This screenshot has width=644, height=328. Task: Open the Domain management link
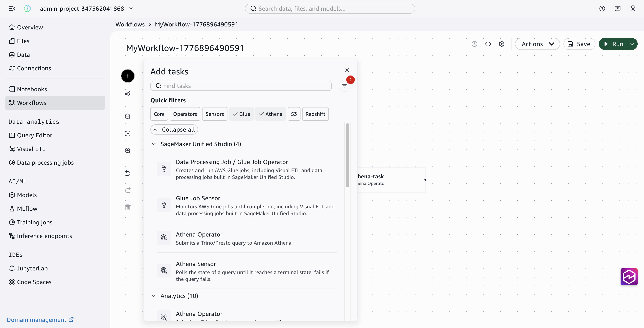40,320
